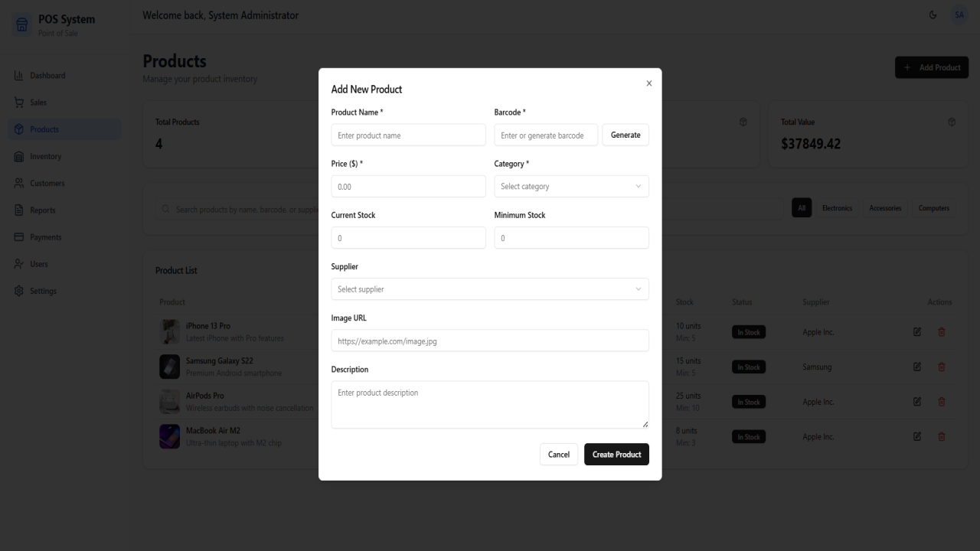Open Users in the sidebar

click(66, 264)
